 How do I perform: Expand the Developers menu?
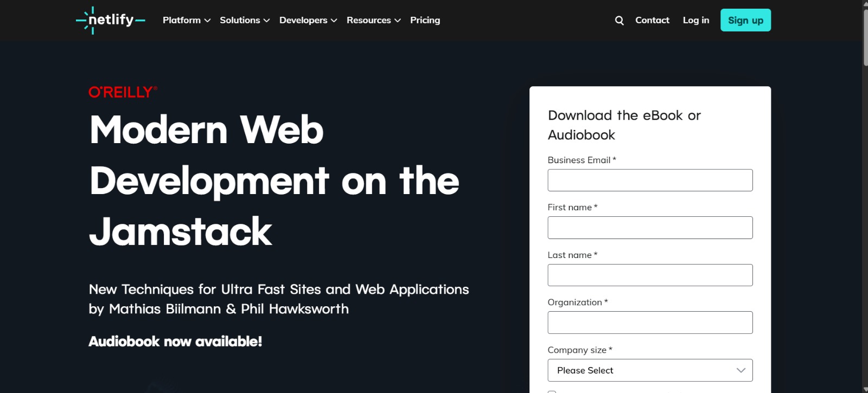pos(308,20)
